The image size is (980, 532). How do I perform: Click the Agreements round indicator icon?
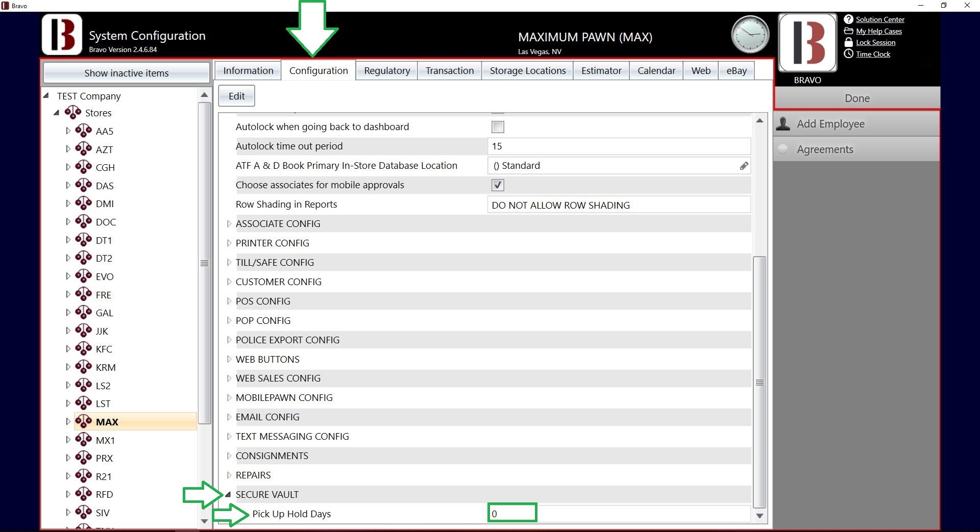click(783, 149)
